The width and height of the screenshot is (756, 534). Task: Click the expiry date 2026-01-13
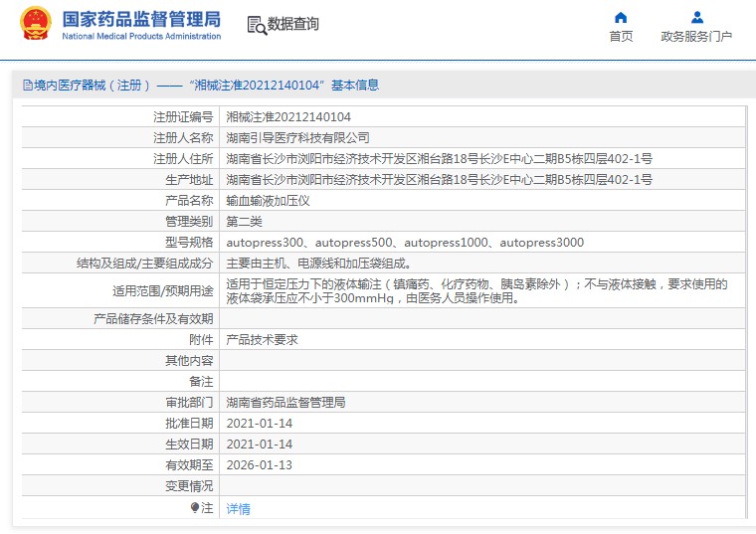point(260,464)
